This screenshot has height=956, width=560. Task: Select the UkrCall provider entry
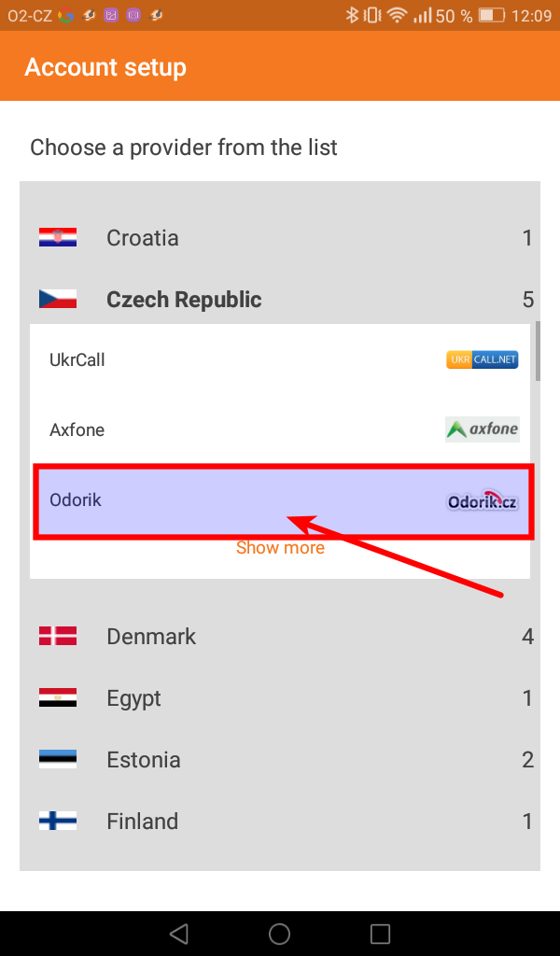(77, 359)
